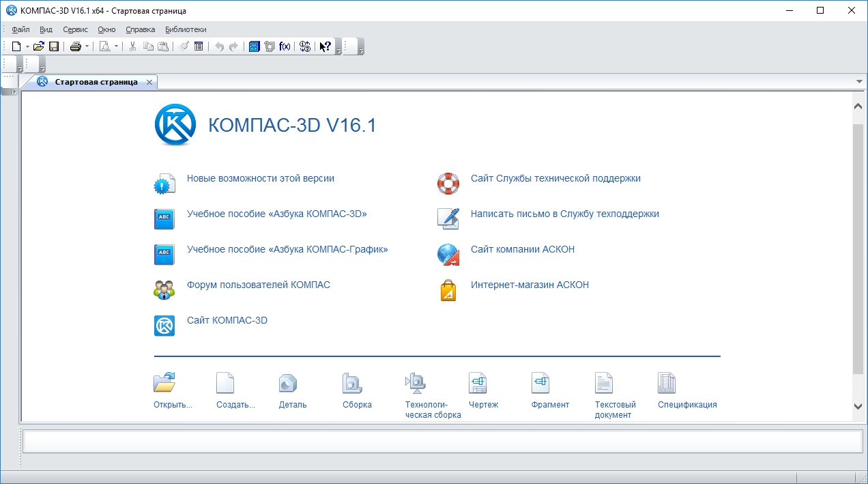Click the context help arrow icon
The width and height of the screenshot is (868, 484).
[x=325, y=46]
